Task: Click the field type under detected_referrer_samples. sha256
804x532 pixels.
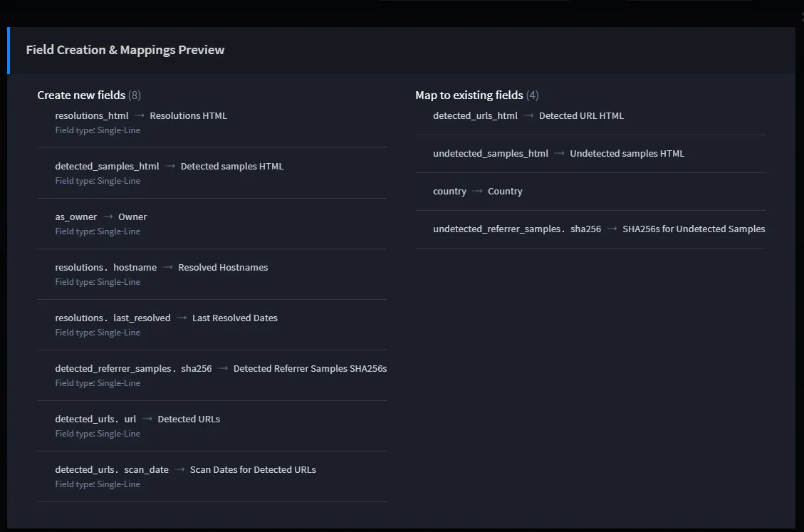Action: [98, 383]
